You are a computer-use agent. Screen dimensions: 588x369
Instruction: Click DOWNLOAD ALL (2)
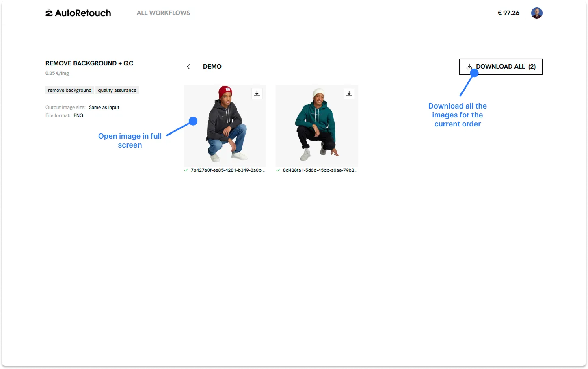pyautogui.click(x=500, y=66)
